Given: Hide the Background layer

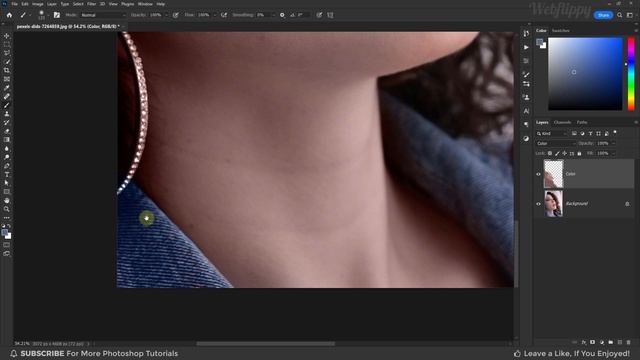Looking at the screenshot, I should click(538, 204).
